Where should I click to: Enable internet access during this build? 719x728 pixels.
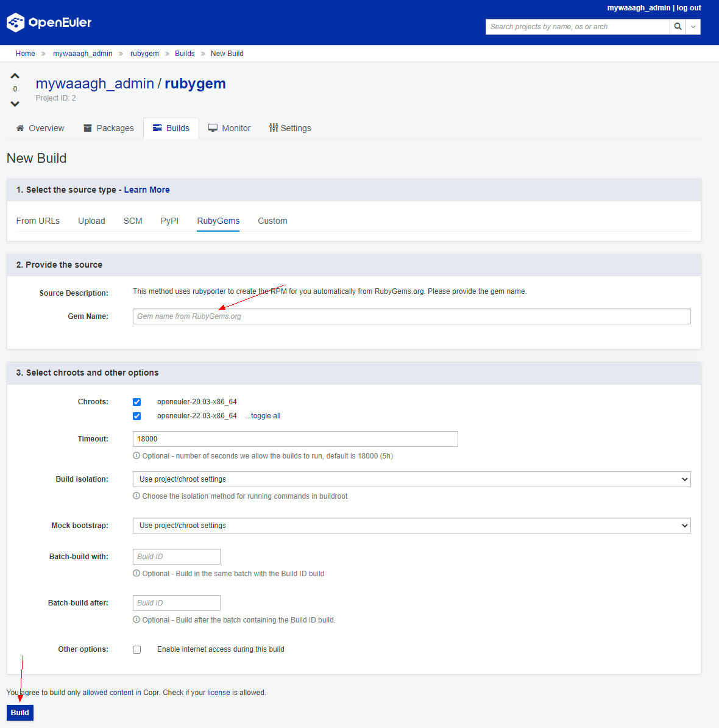(x=137, y=649)
